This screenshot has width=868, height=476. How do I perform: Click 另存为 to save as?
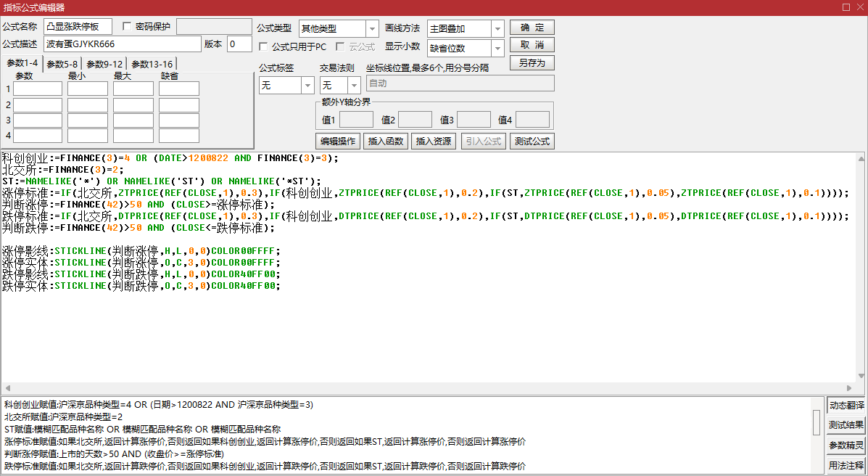(x=532, y=63)
